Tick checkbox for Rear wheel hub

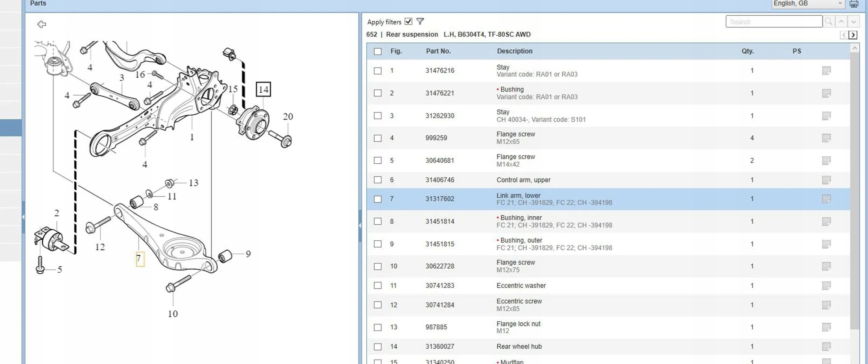[x=378, y=347]
